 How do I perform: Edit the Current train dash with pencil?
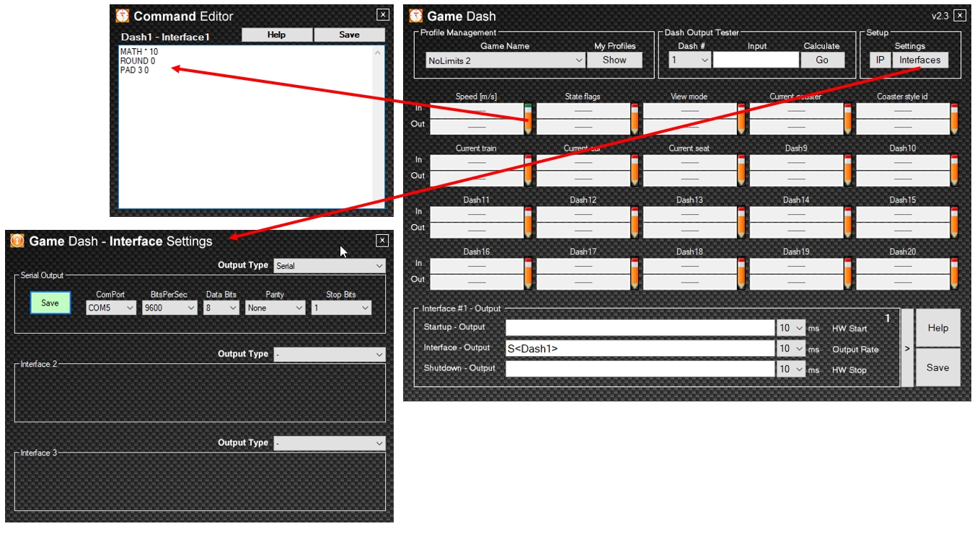[528, 171]
